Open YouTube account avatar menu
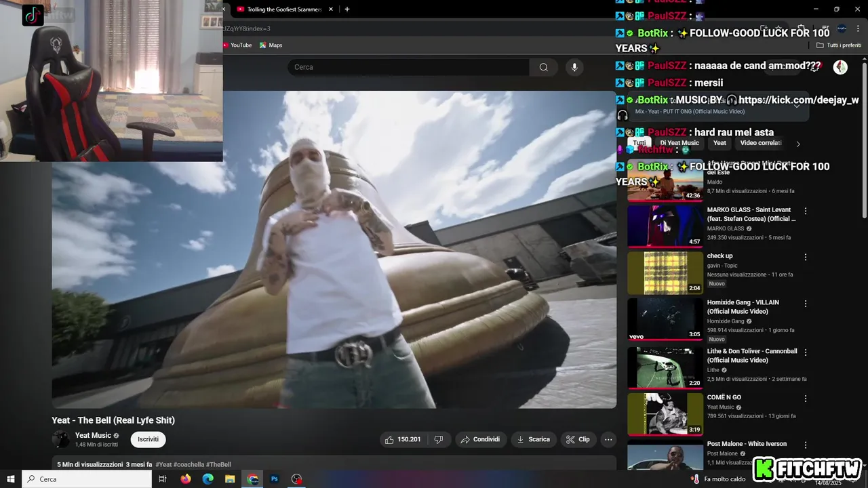Image resolution: width=868 pixels, height=488 pixels. pyautogui.click(x=840, y=67)
